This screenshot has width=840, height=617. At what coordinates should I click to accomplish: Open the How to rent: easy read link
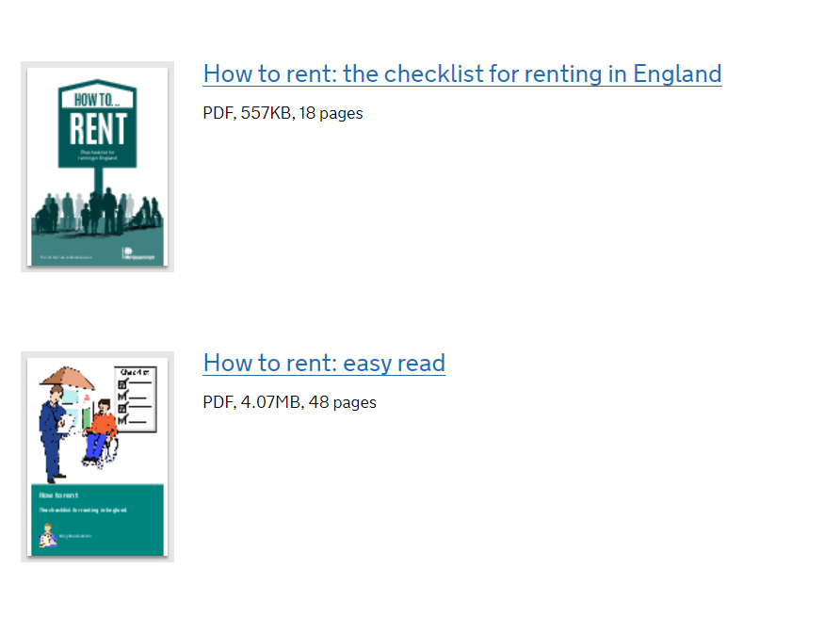(x=324, y=364)
